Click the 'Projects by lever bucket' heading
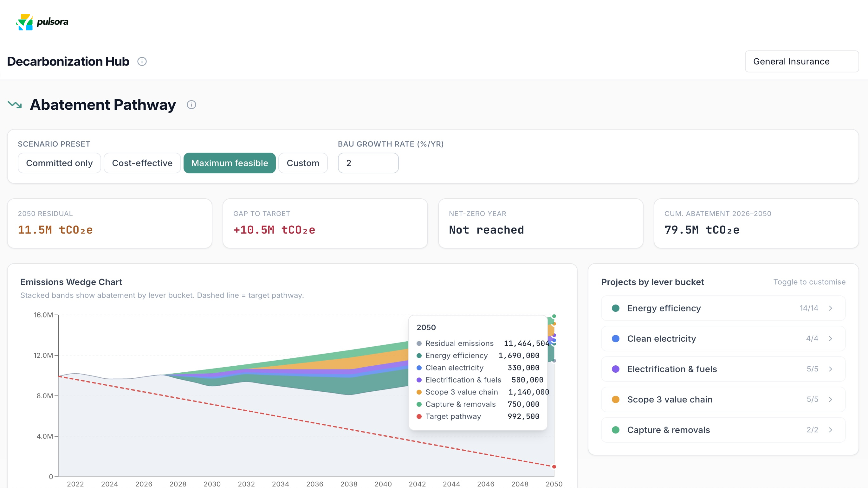 tap(652, 282)
